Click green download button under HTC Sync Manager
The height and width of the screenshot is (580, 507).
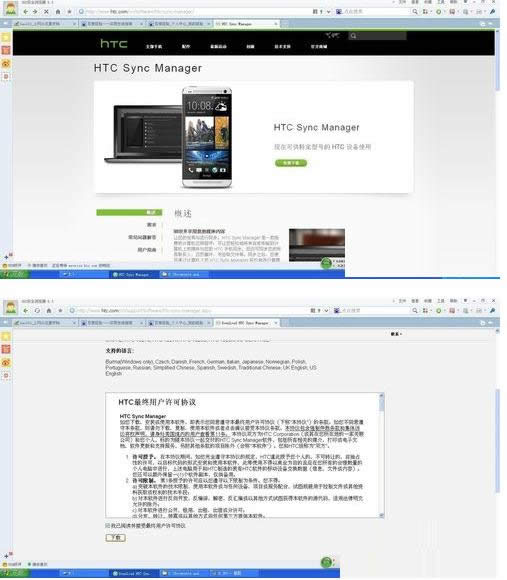pyautogui.click(x=291, y=163)
